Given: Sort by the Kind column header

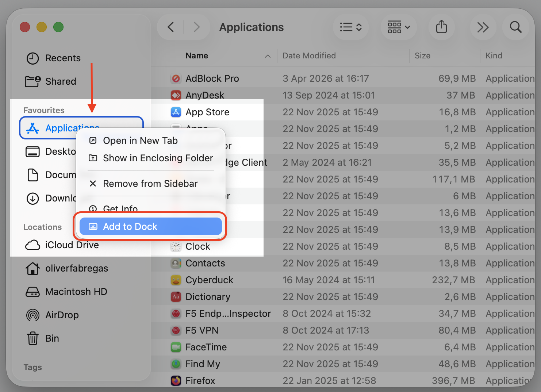Looking at the screenshot, I should (x=494, y=56).
